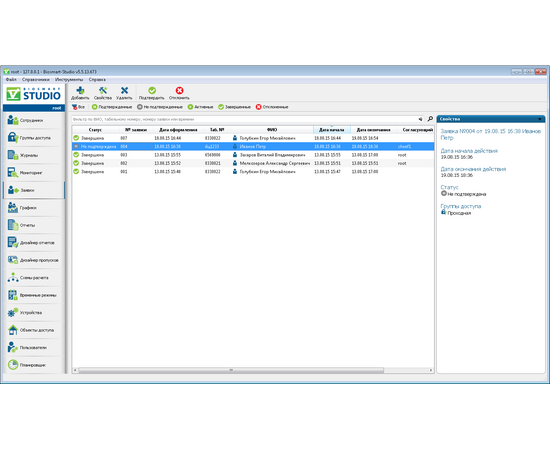The image size is (550, 450).
Task: Open the Справочники menu
Action: [x=36, y=80]
